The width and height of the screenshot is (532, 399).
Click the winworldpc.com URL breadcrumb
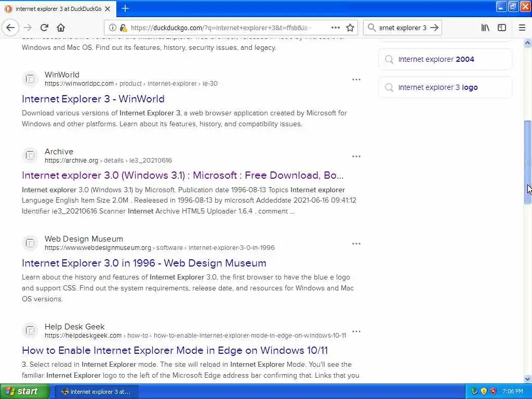[x=131, y=84]
